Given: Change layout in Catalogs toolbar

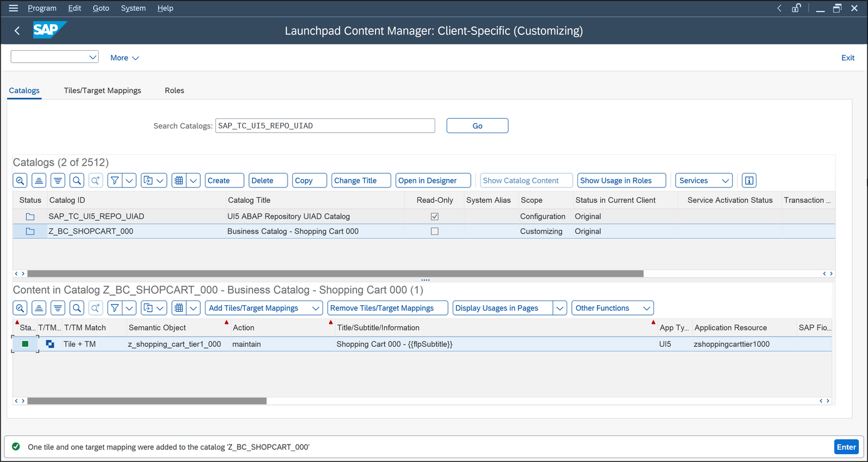Looking at the screenshot, I should (x=178, y=180).
